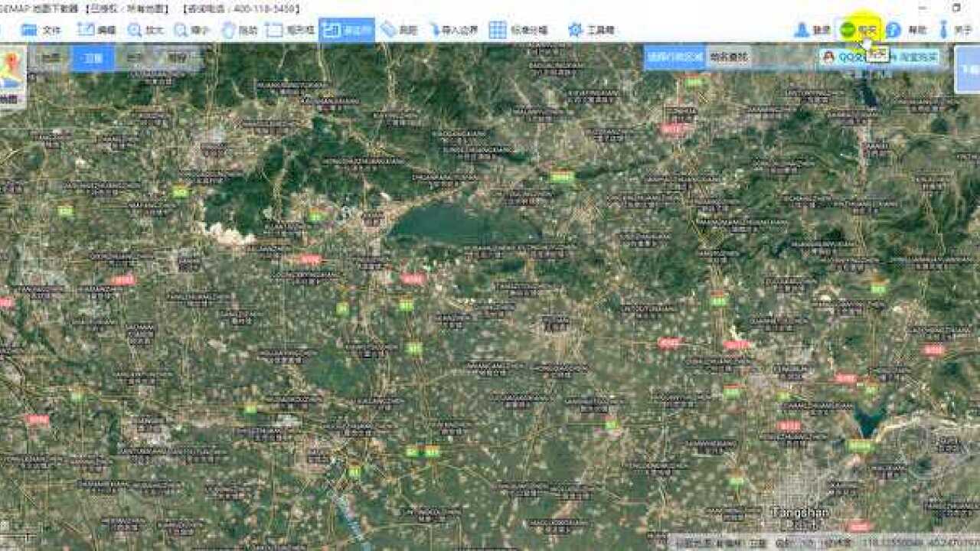Switch to the 卫星 satellite layer tab
Image resolution: width=980 pixels, height=551 pixels.
click(x=93, y=57)
